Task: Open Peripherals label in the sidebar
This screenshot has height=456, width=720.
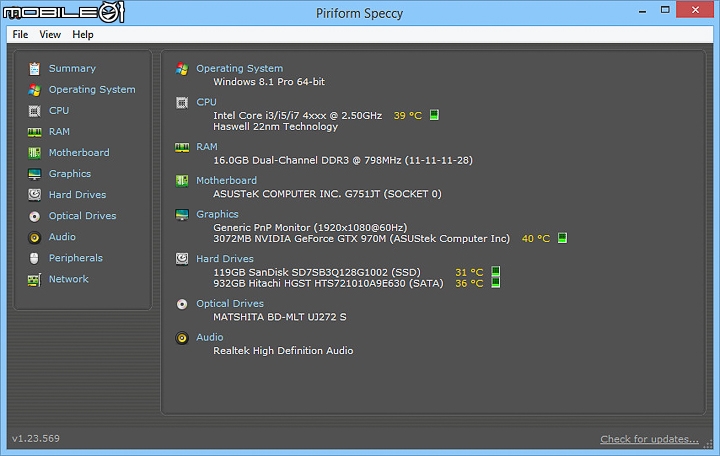Action: tap(76, 258)
